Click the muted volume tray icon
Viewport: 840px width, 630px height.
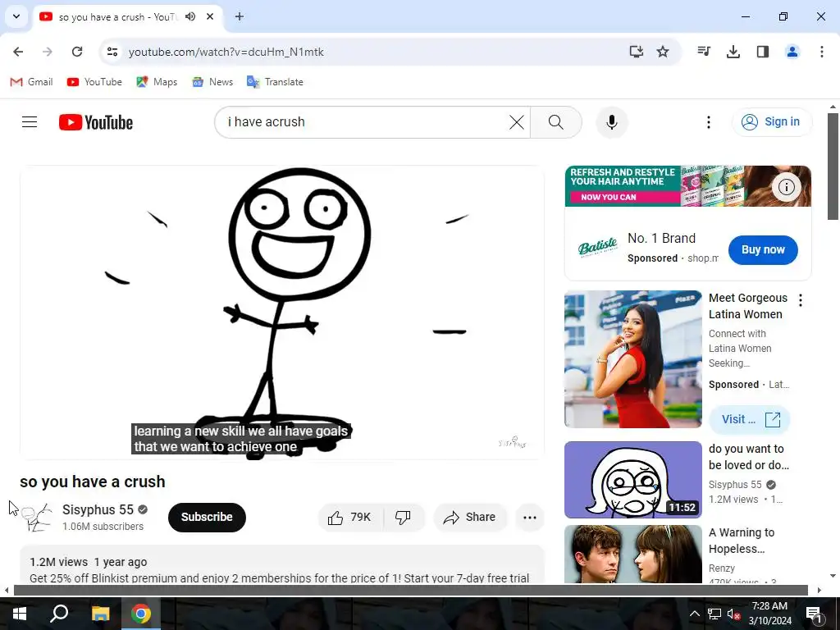[733, 614]
